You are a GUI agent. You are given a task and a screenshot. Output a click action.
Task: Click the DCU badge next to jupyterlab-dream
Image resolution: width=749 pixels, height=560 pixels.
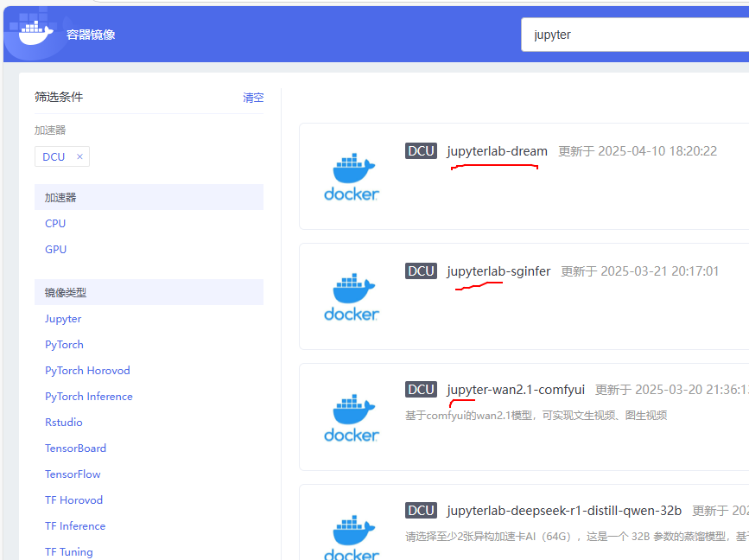(421, 151)
